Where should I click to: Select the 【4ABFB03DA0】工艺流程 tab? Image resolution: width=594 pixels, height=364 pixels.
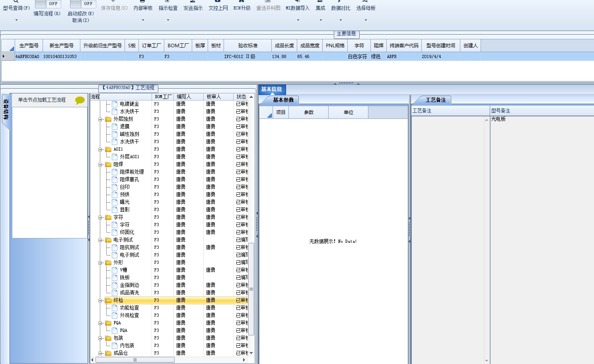tap(129, 88)
